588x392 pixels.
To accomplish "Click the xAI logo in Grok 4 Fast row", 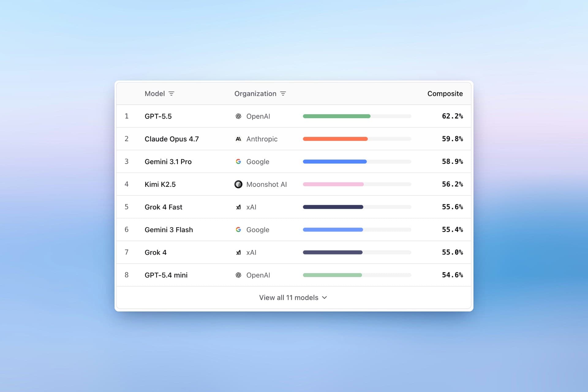I will [x=238, y=207].
